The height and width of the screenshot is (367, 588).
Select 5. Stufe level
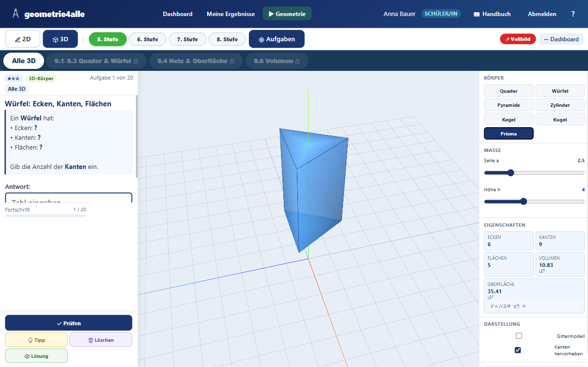click(108, 39)
